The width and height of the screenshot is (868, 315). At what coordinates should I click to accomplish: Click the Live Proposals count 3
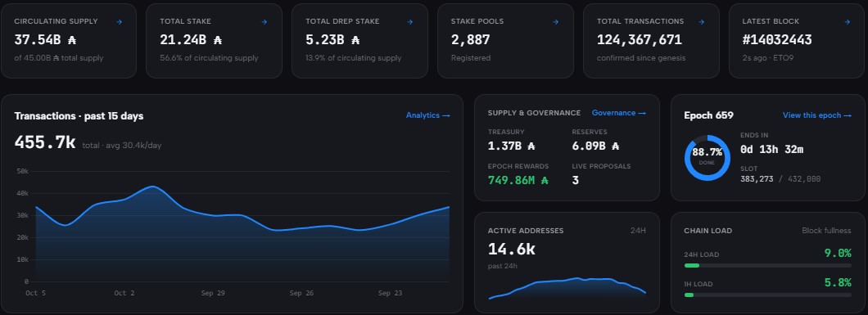[575, 180]
